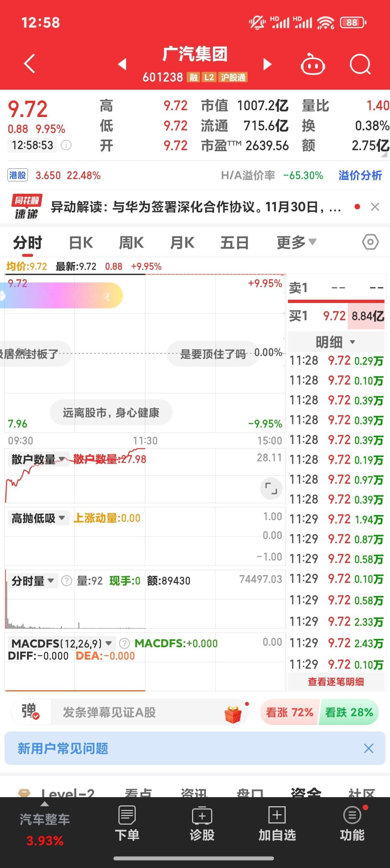The image size is (390, 868).
Task: Select the 月K chart tab
Action: (182, 243)
